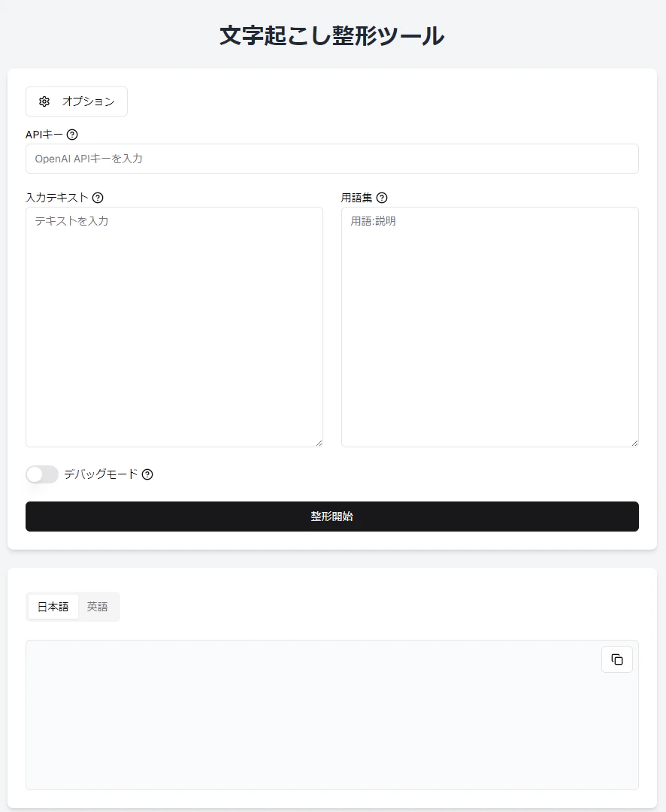This screenshot has width=666, height=812.
Task: Click the デバッグモード label text
Action: pos(101,474)
